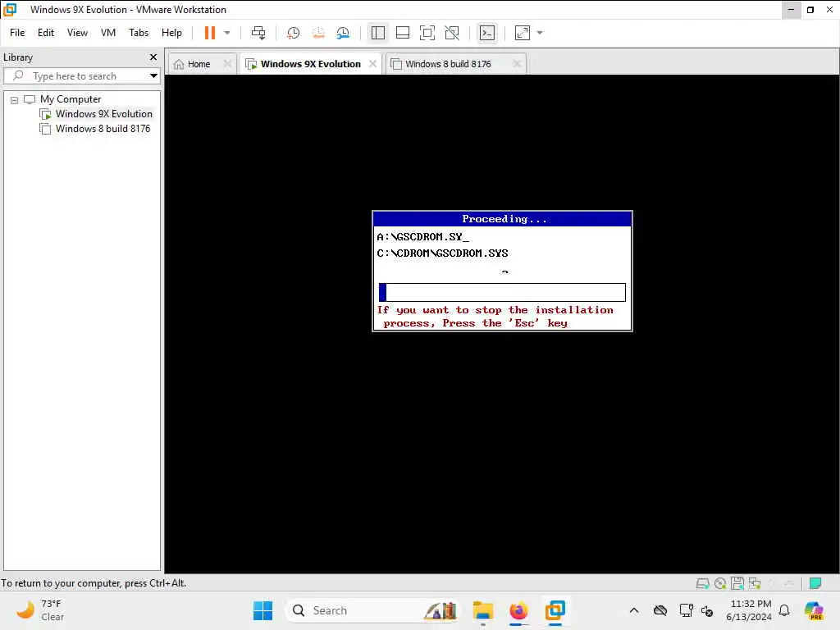Screen dimensions: 840x630
Task: Open the snapshot manager
Action: pyautogui.click(x=343, y=33)
